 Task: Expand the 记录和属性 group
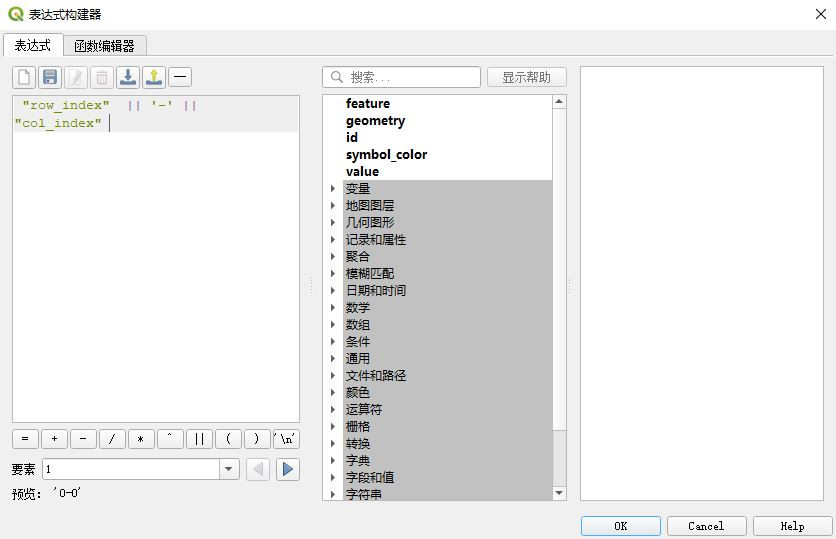[333, 240]
